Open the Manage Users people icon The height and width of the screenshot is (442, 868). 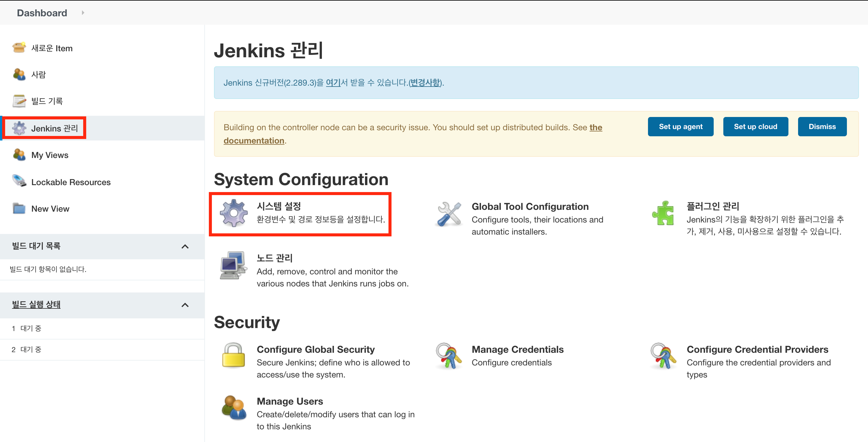[233, 408]
